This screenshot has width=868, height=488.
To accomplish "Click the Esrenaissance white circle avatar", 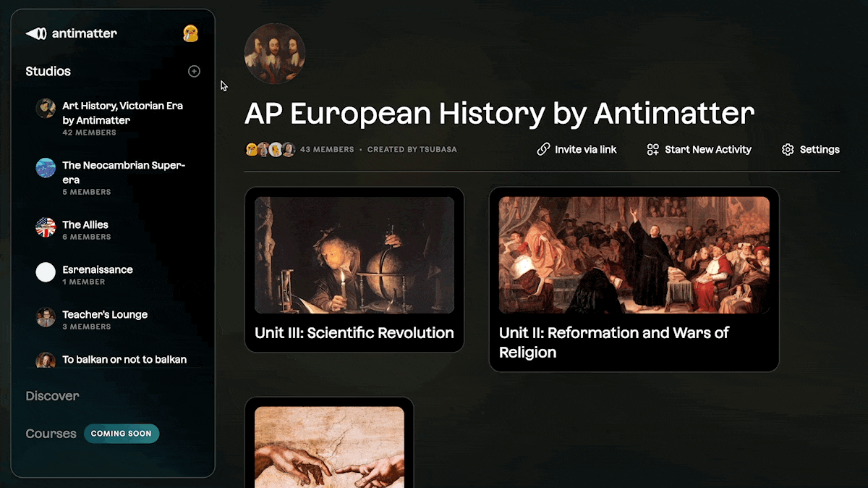I will click(x=46, y=272).
